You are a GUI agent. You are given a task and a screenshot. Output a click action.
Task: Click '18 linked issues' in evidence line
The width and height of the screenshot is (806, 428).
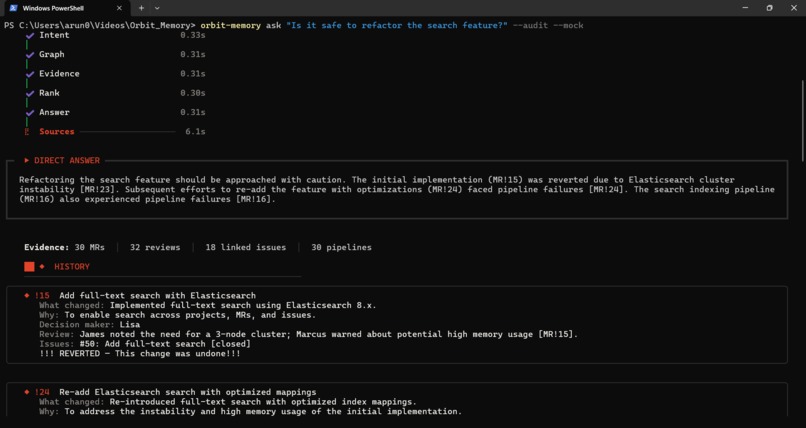pos(246,248)
